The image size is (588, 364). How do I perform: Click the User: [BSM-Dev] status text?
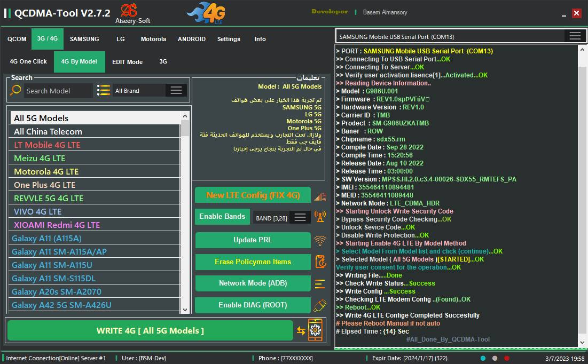144,358
